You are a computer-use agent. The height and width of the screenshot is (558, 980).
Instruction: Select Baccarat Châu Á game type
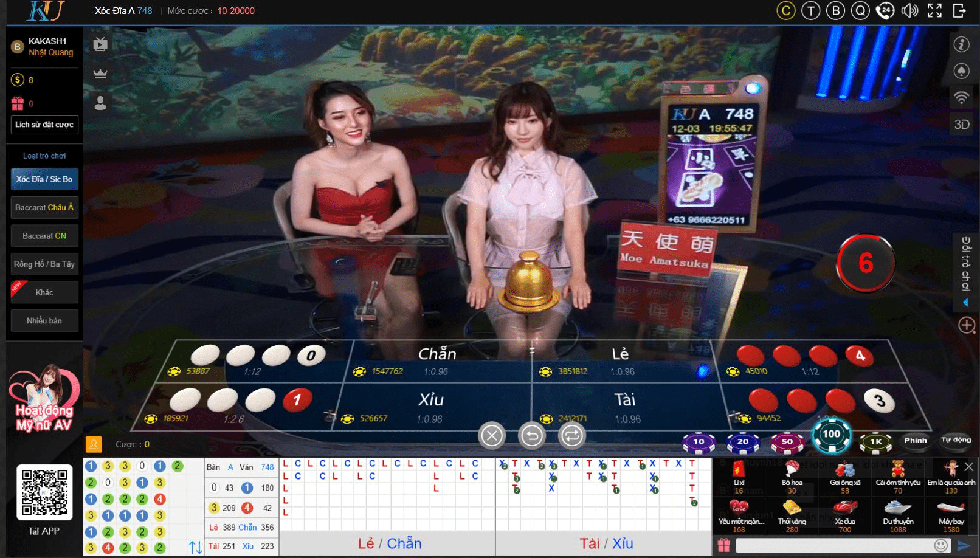44,207
